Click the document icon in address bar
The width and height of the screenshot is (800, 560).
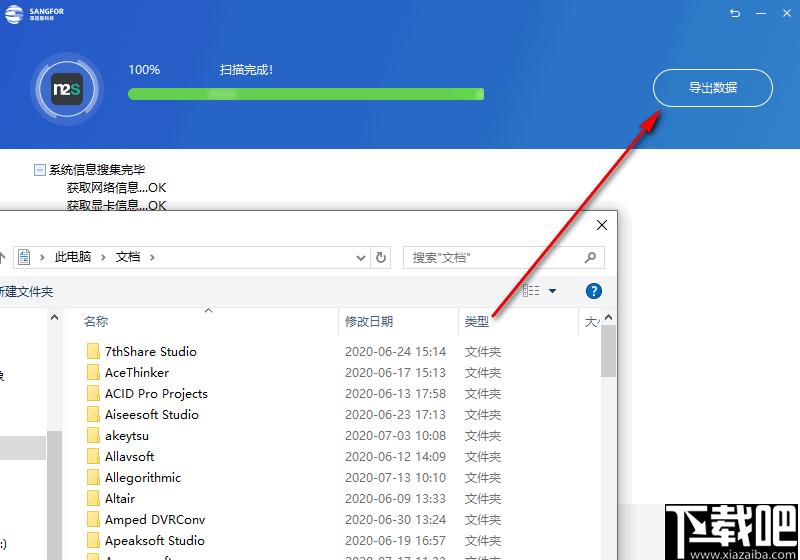point(24,257)
